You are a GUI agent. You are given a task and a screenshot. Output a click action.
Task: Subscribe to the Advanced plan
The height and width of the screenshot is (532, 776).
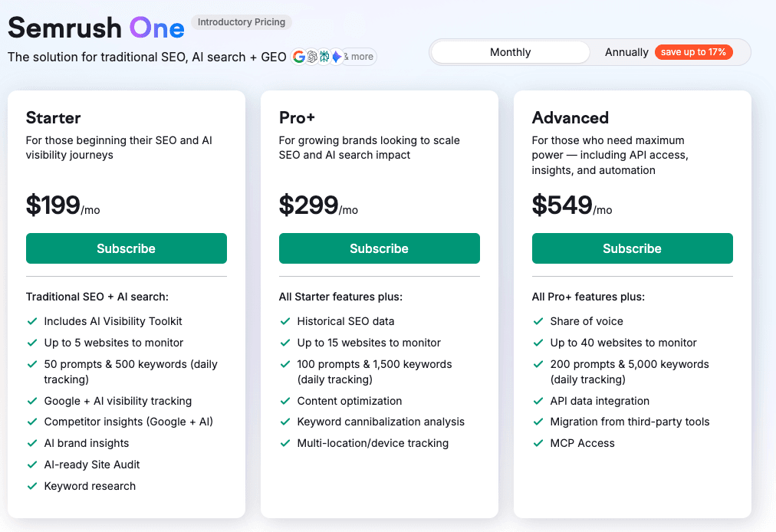coord(632,248)
